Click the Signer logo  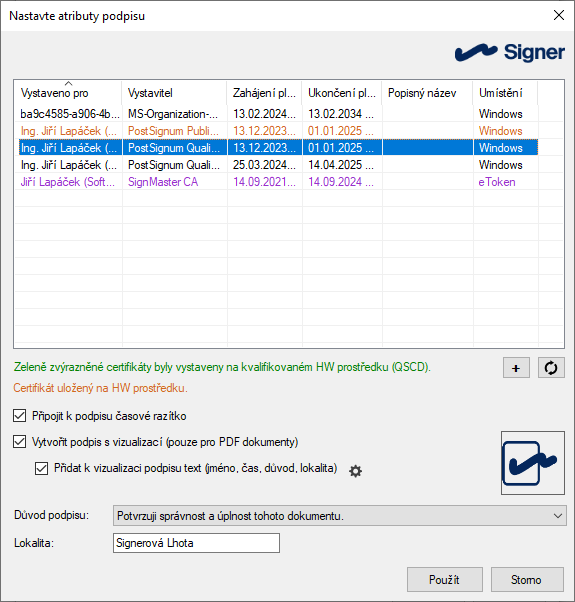pyautogui.click(x=510, y=53)
